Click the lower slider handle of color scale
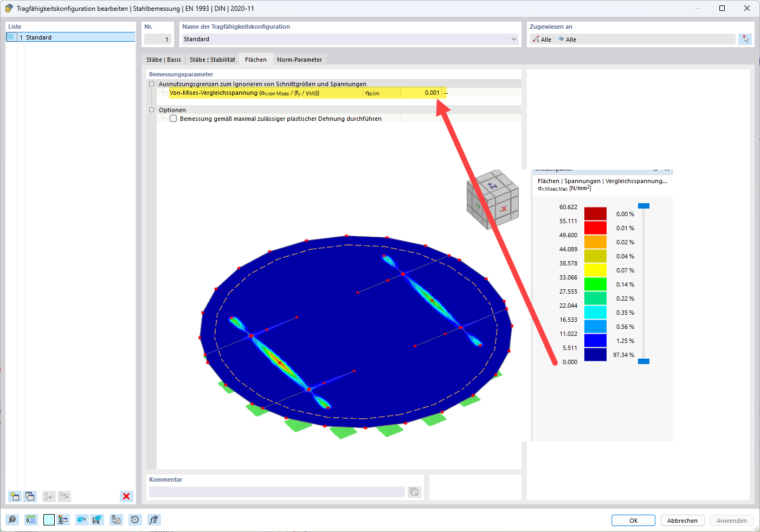760x532 pixels. 644,361
